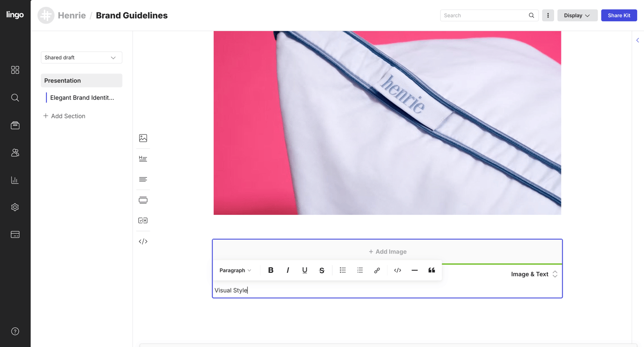This screenshot has width=644, height=347.
Task: Open the search icon in left sidebar
Action: coord(15,98)
